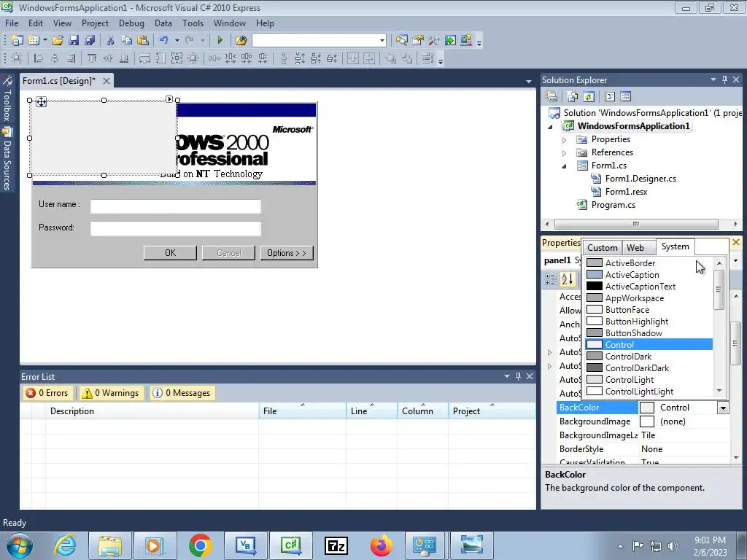Choose the ActiveCaption system color

point(649,275)
